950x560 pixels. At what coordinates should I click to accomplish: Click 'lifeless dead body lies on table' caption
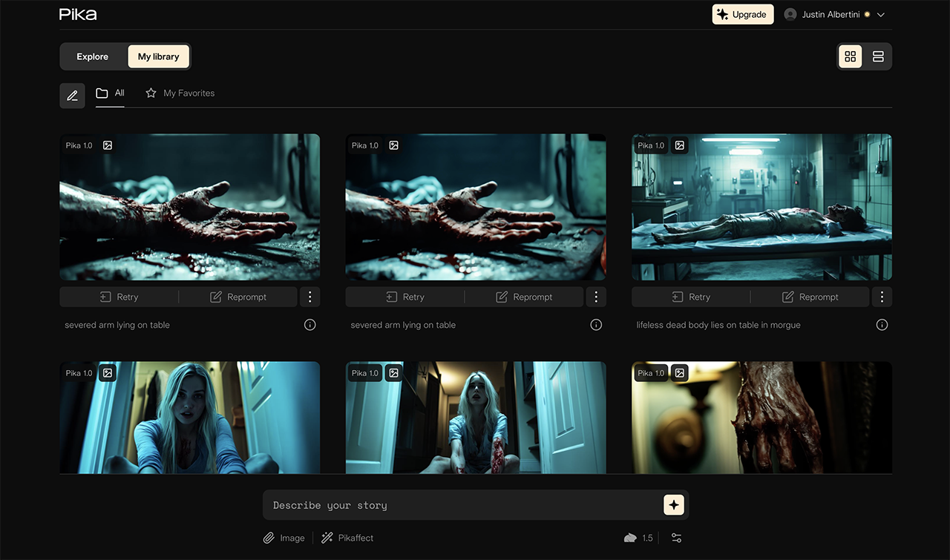[x=718, y=325]
